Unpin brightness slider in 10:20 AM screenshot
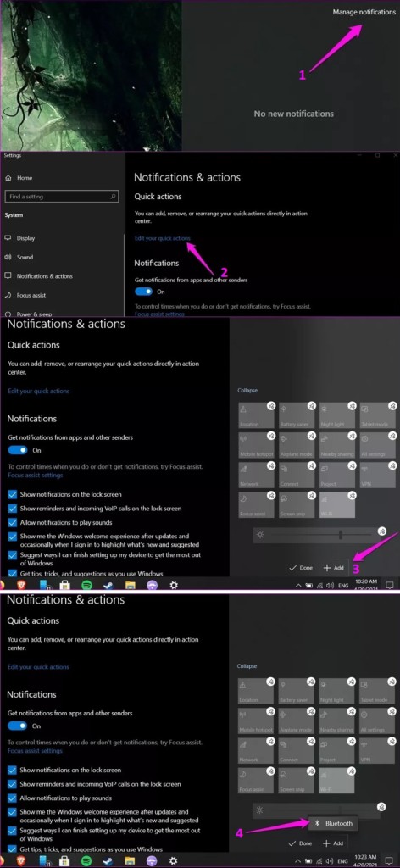 (381, 531)
